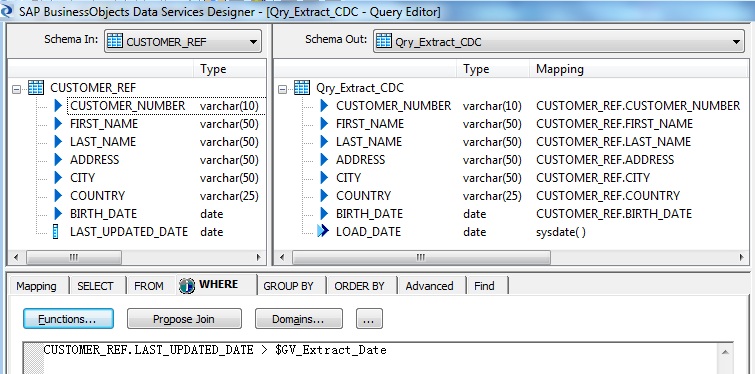Select varchar(25) type of input COUNTRY
The height and width of the screenshot is (374, 755).
pos(229,196)
